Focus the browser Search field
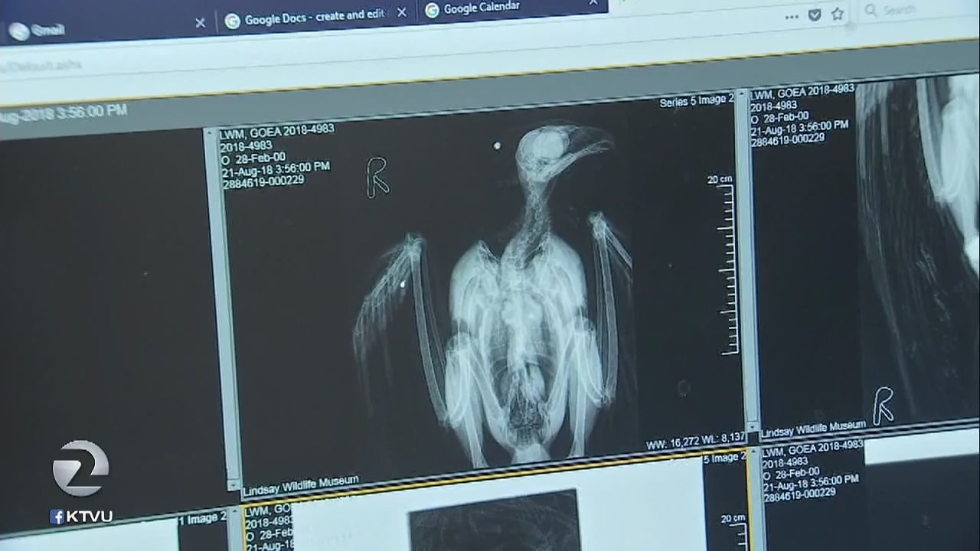The image size is (980, 551). click(919, 10)
